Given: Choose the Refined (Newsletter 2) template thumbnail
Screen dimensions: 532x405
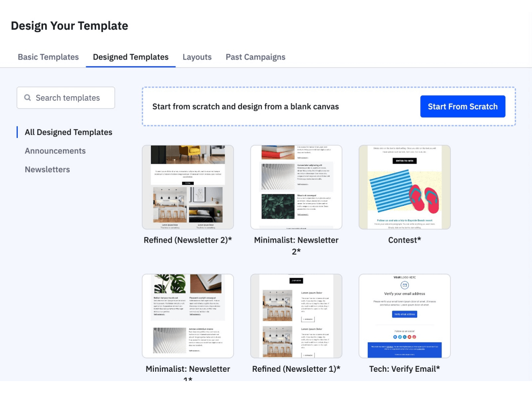Looking at the screenshot, I should [x=188, y=187].
